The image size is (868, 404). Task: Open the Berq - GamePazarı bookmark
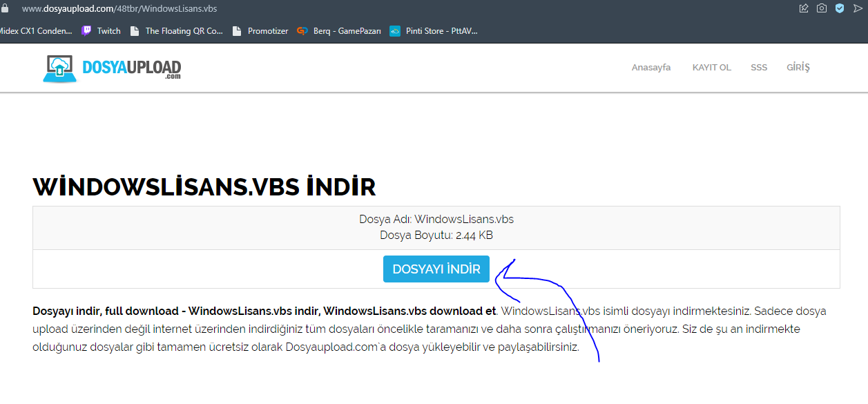[339, 31]
